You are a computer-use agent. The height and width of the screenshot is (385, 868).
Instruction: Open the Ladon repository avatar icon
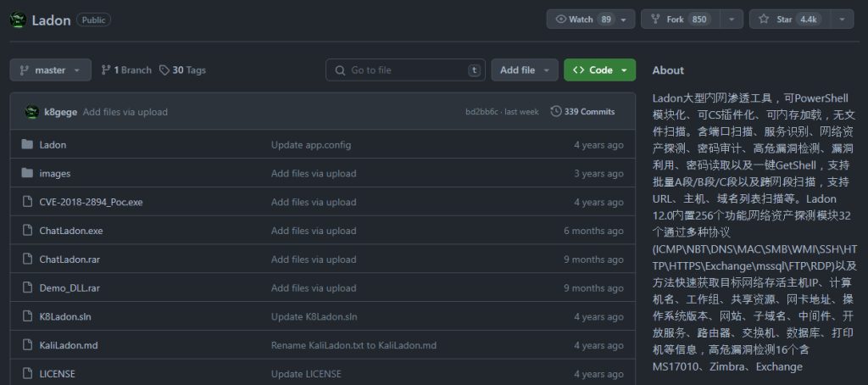pos(19,20)
